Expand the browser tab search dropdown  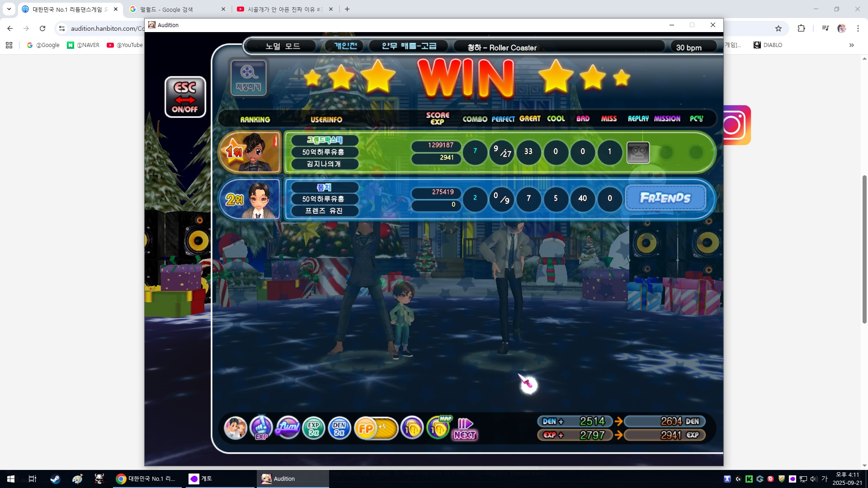tap(9, 9)
